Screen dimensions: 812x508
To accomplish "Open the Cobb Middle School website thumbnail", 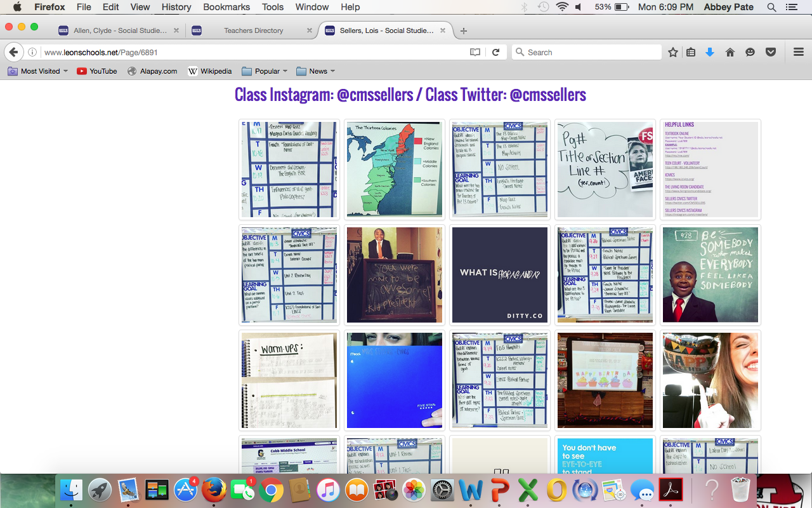I will click(289, 455).
